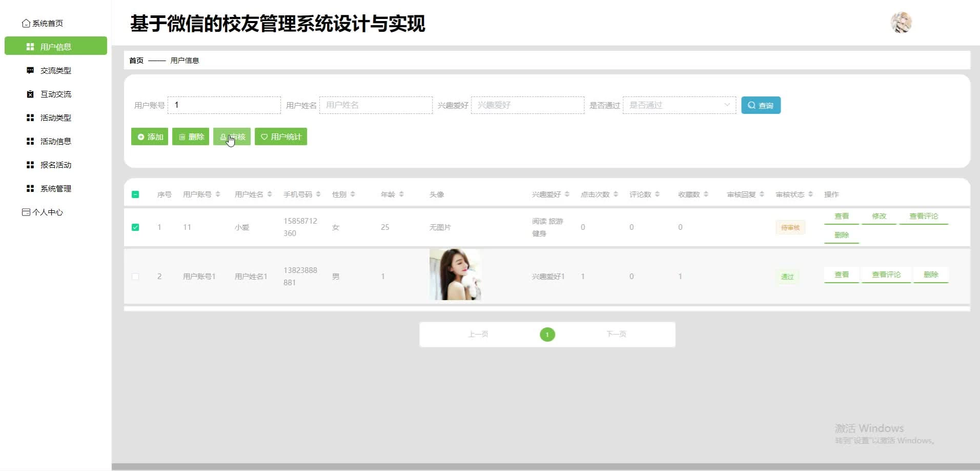Sort by 用户姓名 column
Screen dimensions: 980x471
click(x=270, y=194)
